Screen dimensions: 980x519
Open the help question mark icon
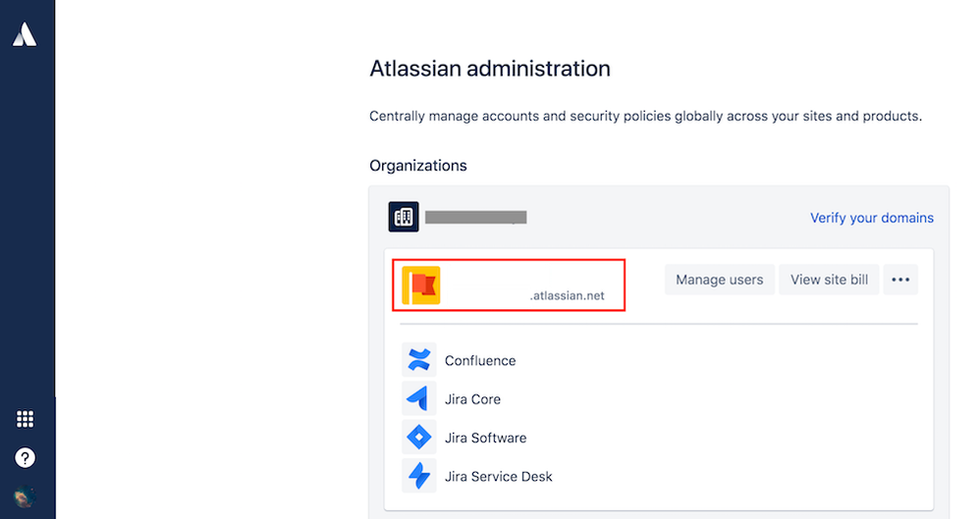[x=25, y=458]
